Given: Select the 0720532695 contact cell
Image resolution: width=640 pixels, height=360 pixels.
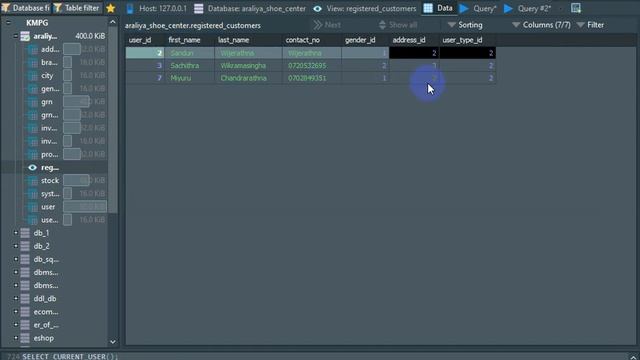Looking at the screenshot, I should 312,65.
